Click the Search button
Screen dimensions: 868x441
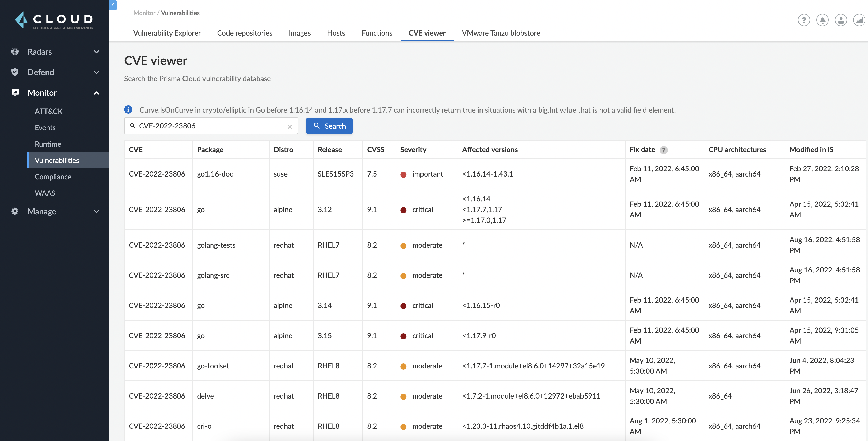[329, 126]
